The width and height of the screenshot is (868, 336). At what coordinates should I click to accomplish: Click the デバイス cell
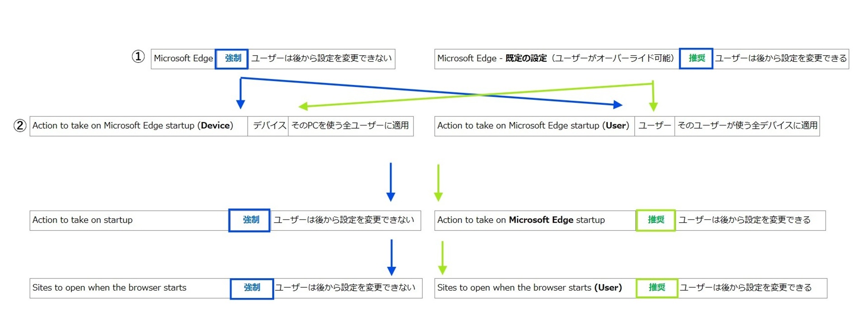pos(269,126)
